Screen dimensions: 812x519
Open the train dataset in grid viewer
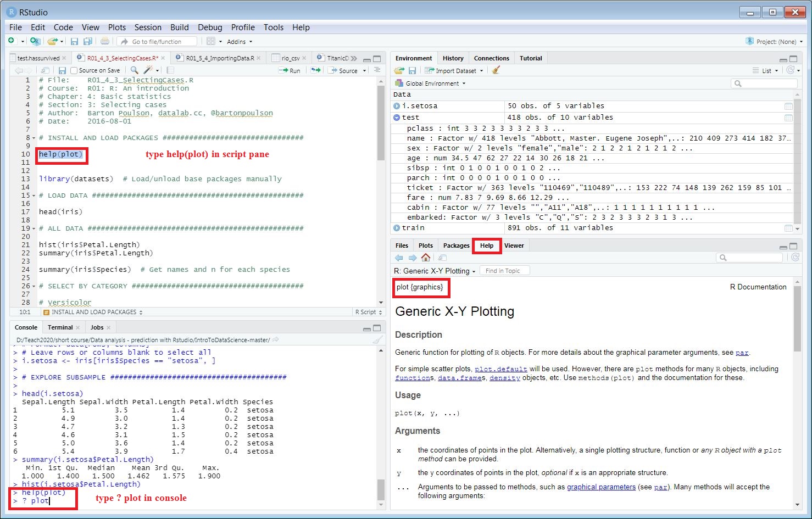tap(789, 227)
